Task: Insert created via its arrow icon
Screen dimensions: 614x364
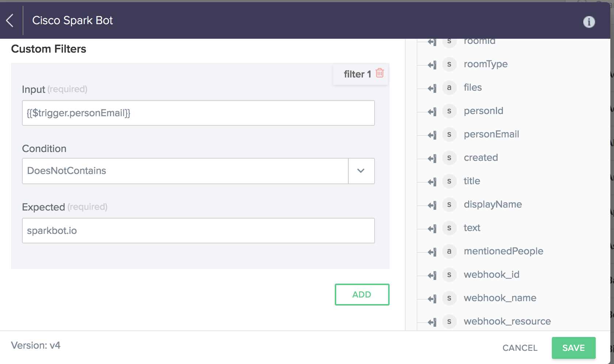Action: click(432, 159)
